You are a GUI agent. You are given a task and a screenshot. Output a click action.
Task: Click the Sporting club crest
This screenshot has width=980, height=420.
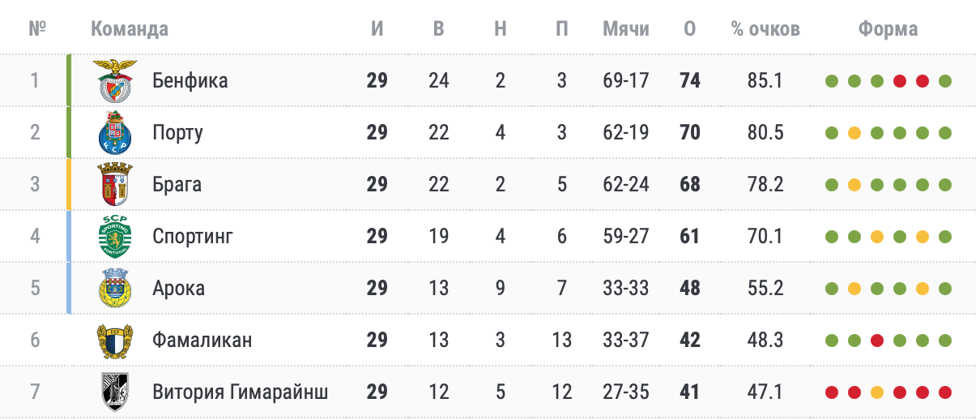coord(115,237)
